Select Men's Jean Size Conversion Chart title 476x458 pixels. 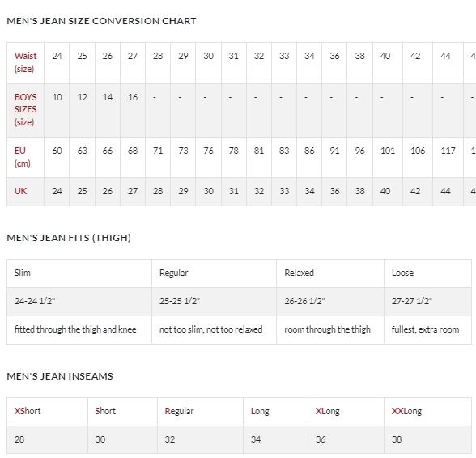point(101,21)
